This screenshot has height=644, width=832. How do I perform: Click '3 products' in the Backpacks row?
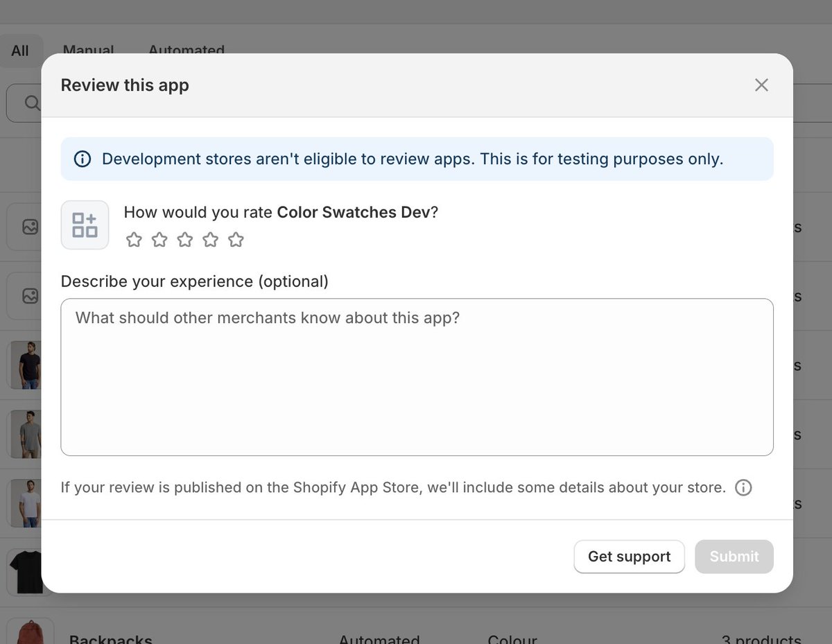pos(761,638)
